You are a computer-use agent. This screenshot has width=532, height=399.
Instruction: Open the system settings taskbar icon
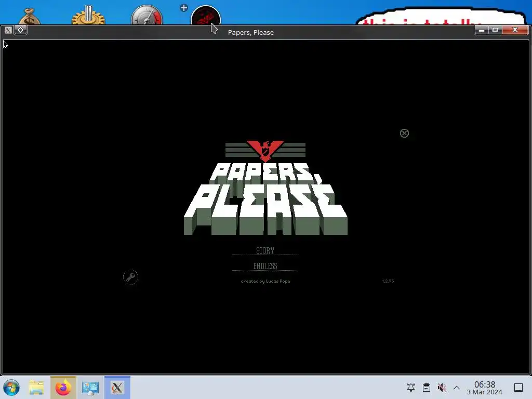(x=90, y=388)
